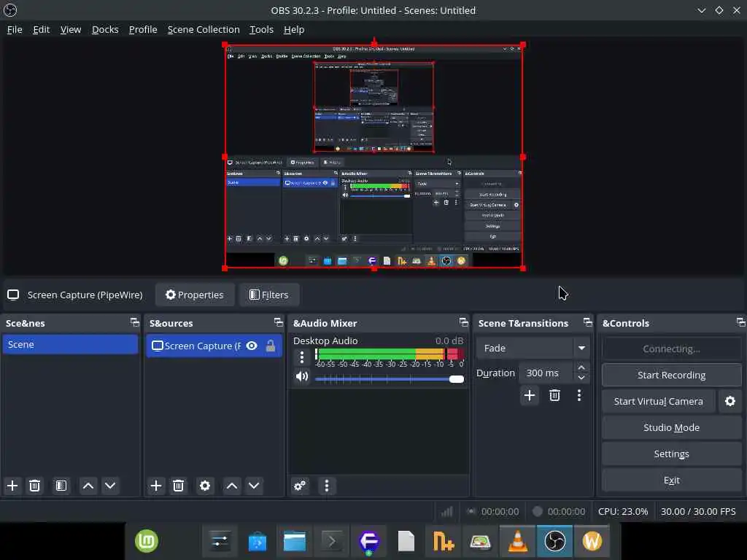Screen dimensions: 747x560
Task: Open transition properties three-dot icon
Action: [578, 395]
